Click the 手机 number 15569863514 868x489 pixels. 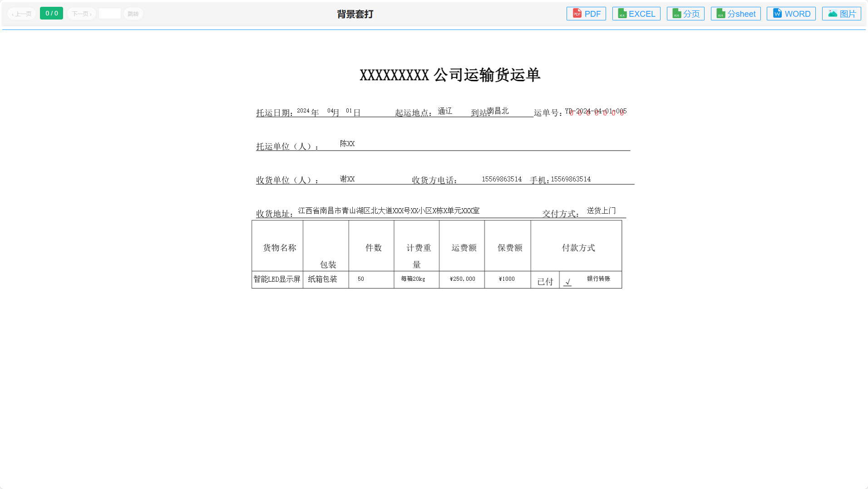point(571,179)
